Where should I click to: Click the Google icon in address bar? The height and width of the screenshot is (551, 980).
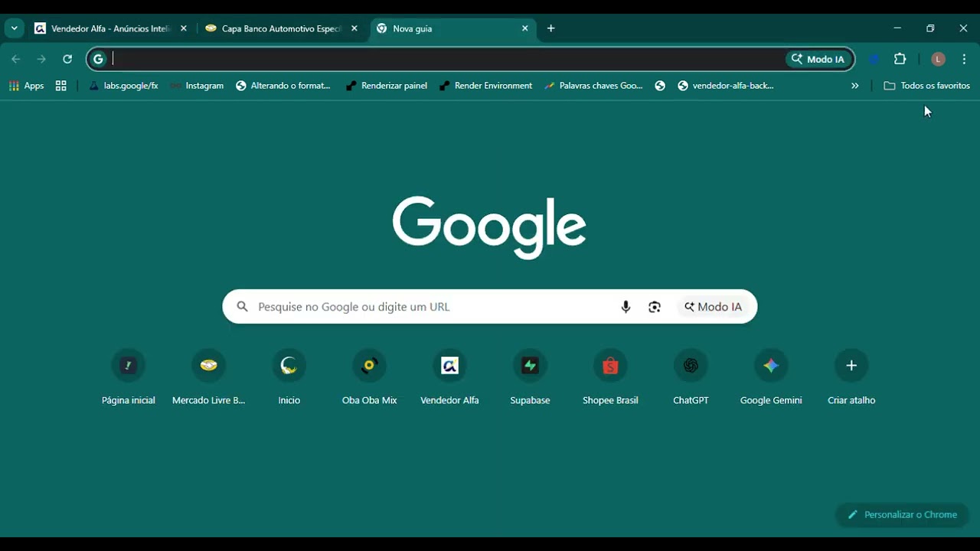(x=98, y=59)
